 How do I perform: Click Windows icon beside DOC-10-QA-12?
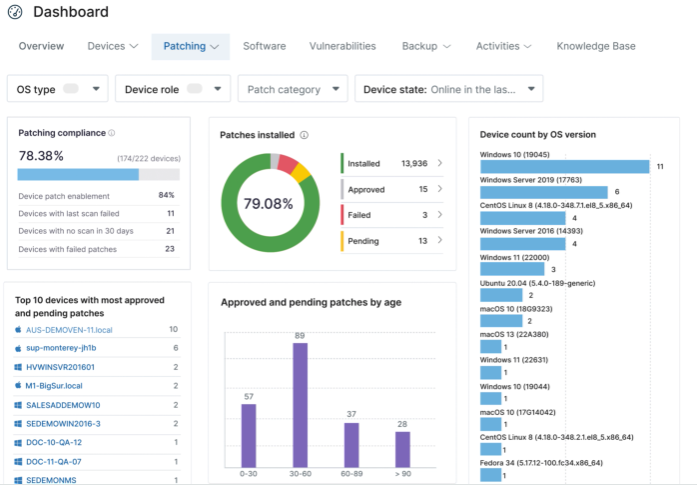(18, 443)
